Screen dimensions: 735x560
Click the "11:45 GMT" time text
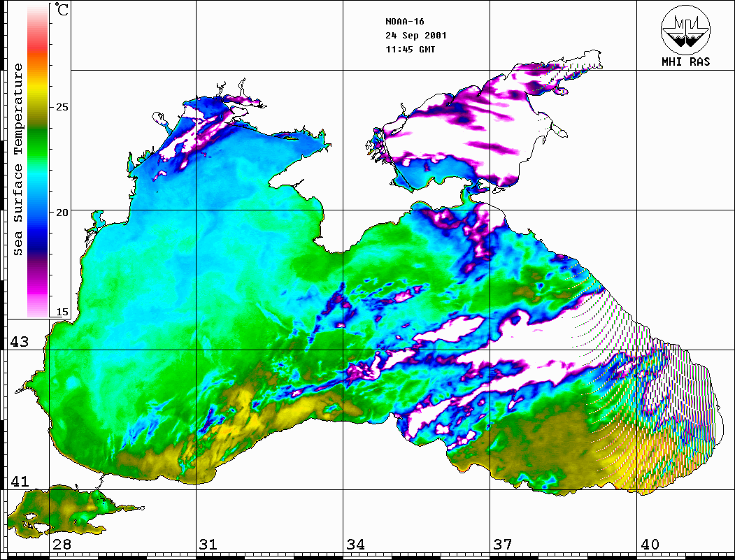tap(410, 50)
